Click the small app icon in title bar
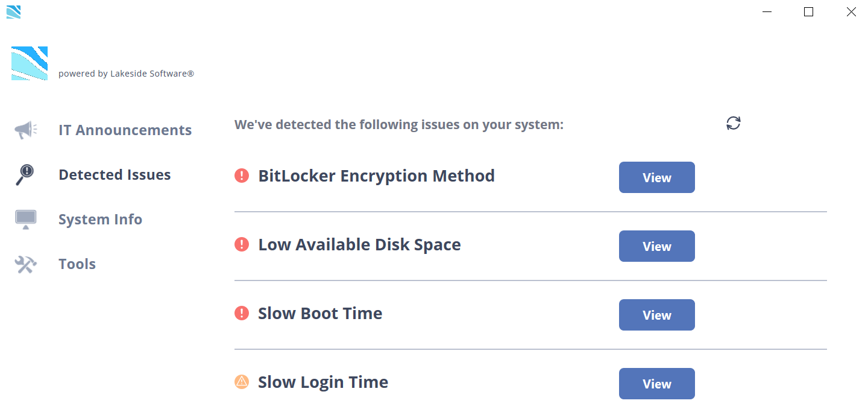Image resolution: width=868 pixels, height=415 pixels. (13, 11)
